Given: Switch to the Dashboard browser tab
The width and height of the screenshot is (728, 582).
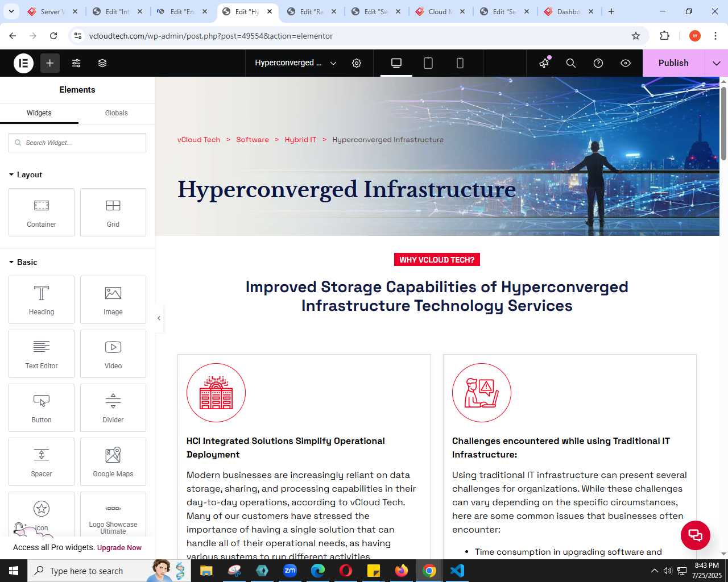Looking at the screenshot, I should click(569, 11).
